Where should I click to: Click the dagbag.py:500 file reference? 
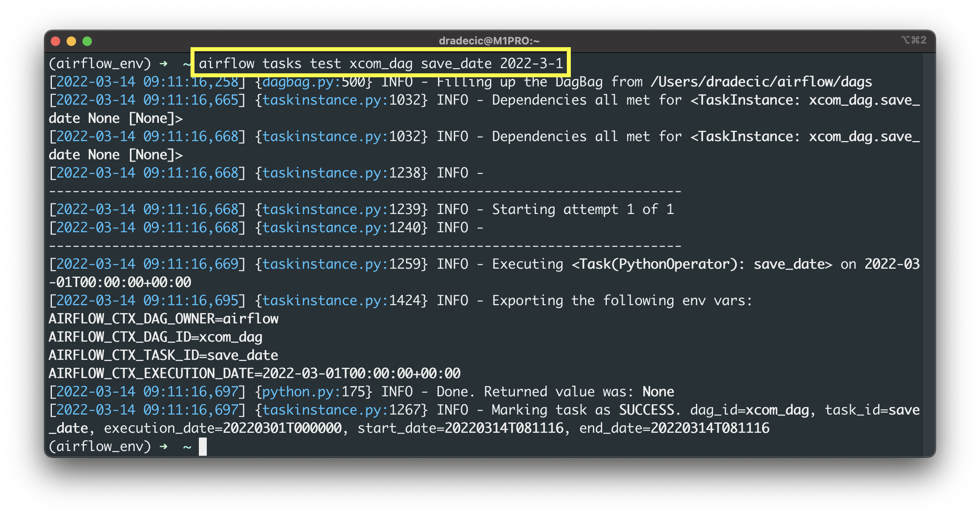315,82
